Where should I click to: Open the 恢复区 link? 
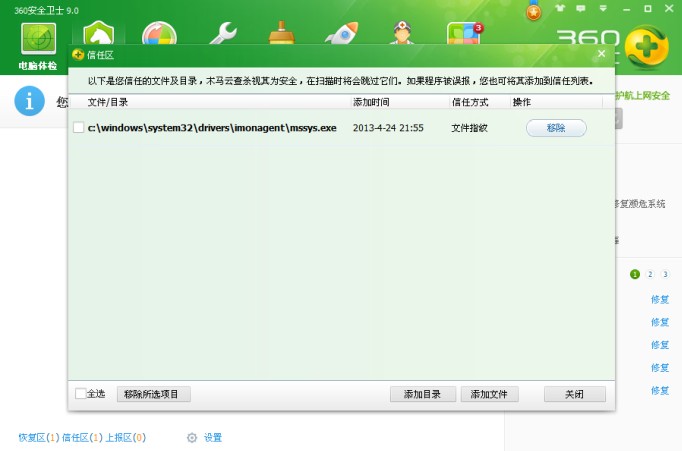[x=38, y=438]
